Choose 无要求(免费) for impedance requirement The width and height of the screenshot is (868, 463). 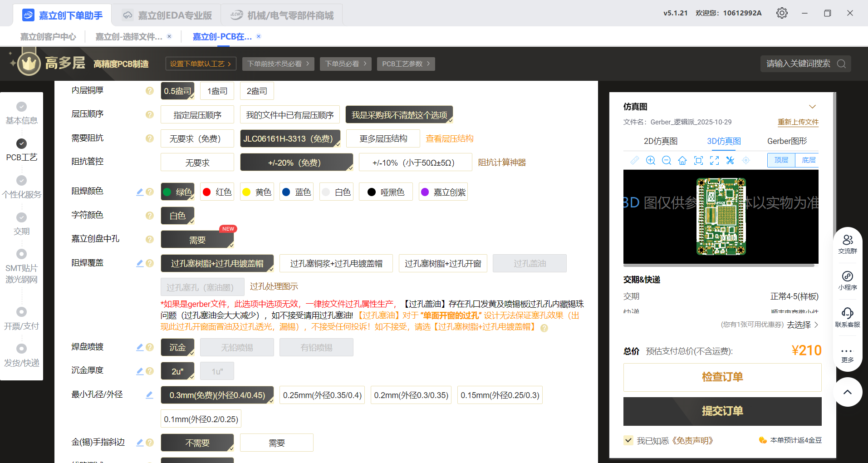197,138
